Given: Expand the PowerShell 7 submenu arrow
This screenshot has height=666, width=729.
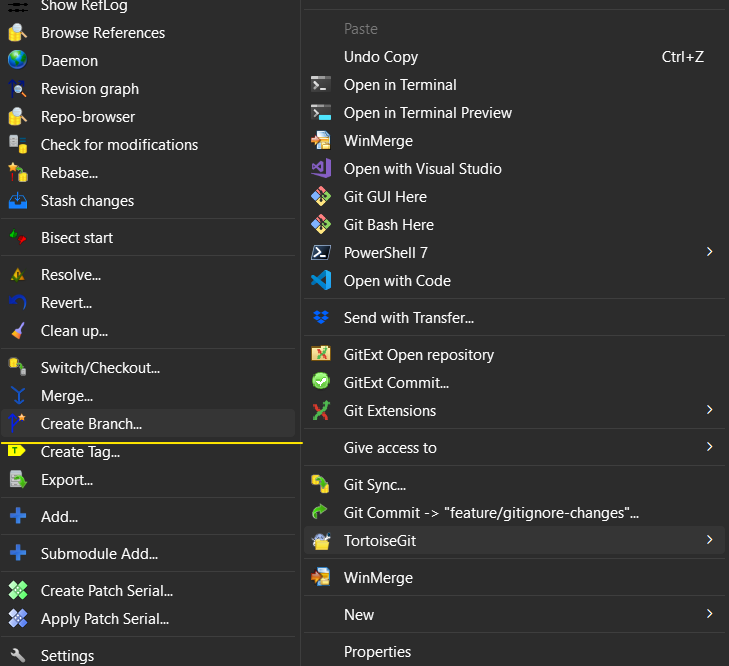Looking at the screenshot, I should (x=709, y=252).
